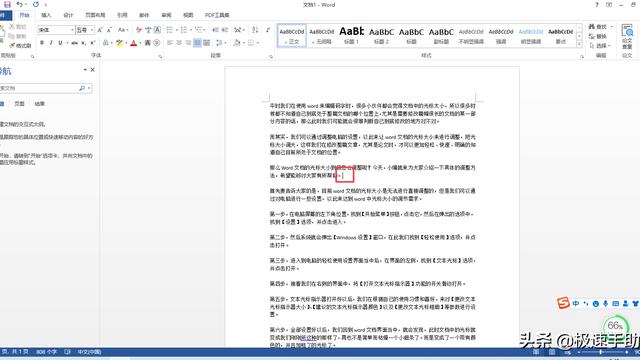Increase paragraph indent
The width and height of the screenshot is (640, 360).
(225, 30)
